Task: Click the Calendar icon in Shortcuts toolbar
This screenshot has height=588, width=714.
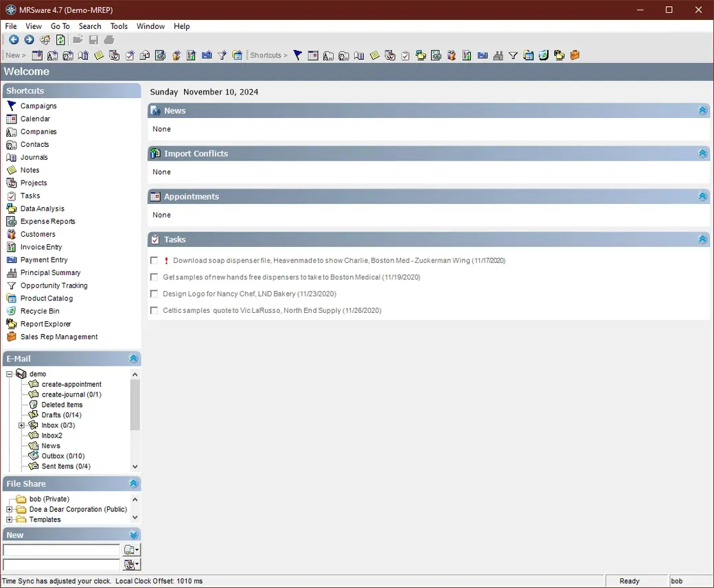Action: (313, 56)
